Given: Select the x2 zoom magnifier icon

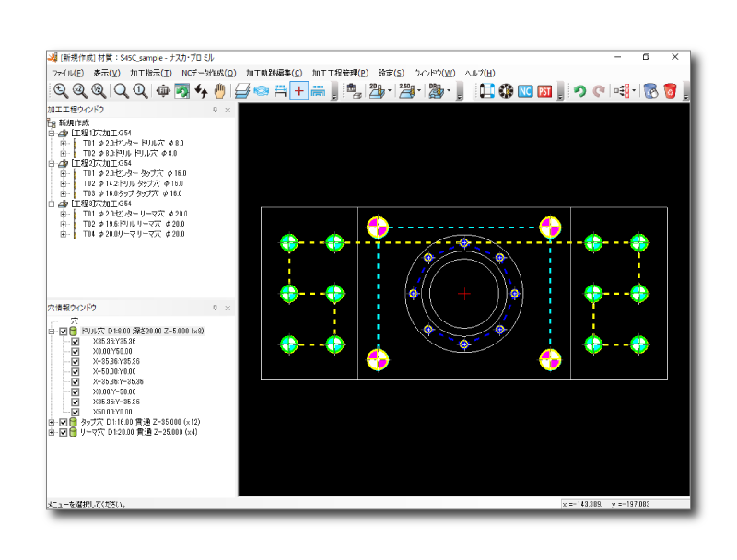Looking at the screenshot, I should pyautogui.click(x=80, y=90).
